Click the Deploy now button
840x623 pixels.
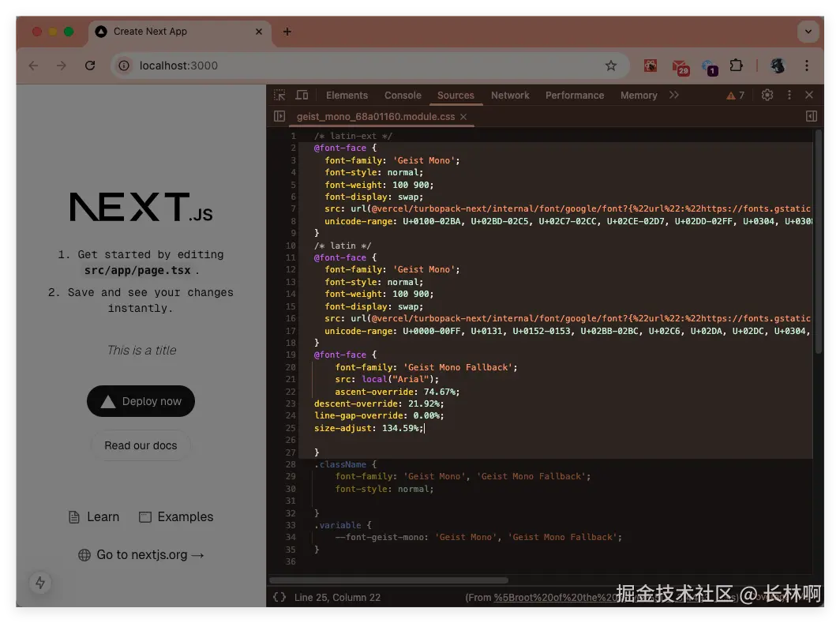141,401
